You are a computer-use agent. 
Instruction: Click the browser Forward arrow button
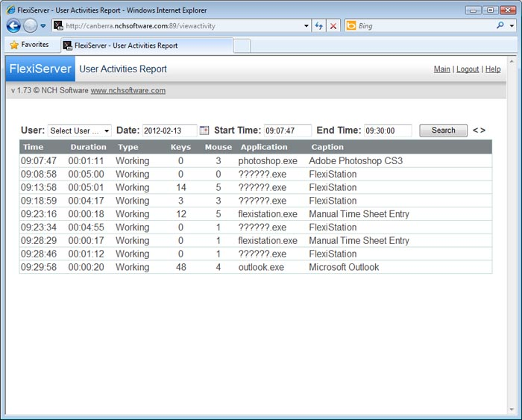pyautogui.click(x=31, y=25)
